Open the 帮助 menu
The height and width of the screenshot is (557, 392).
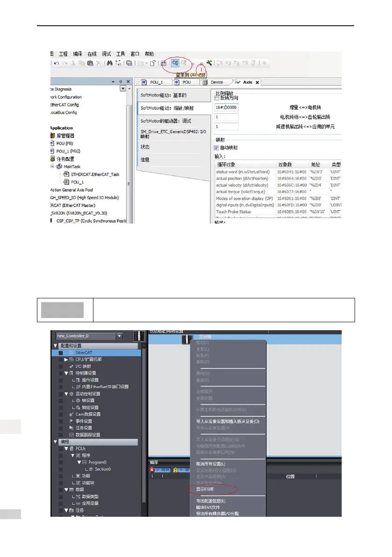(x=150, y=54)
